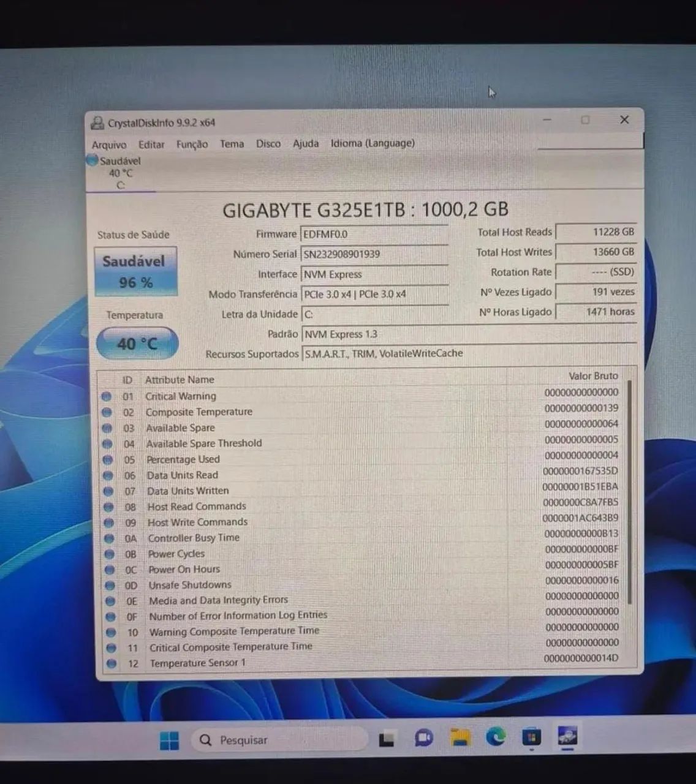Click the status dot for Controller Busy Time
The height and width of the screenshot is (784, 696).
click(x=109, y=538)
